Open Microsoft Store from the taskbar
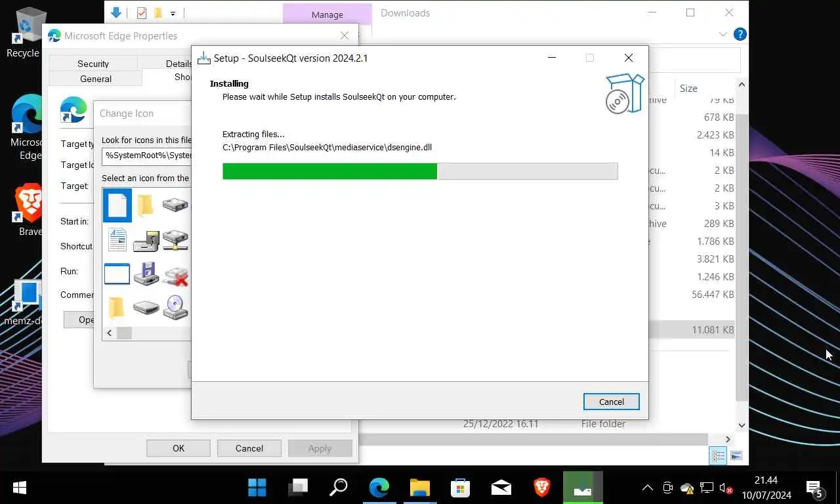Viewport: 840px width, 504px height. (x=460, y=488)
